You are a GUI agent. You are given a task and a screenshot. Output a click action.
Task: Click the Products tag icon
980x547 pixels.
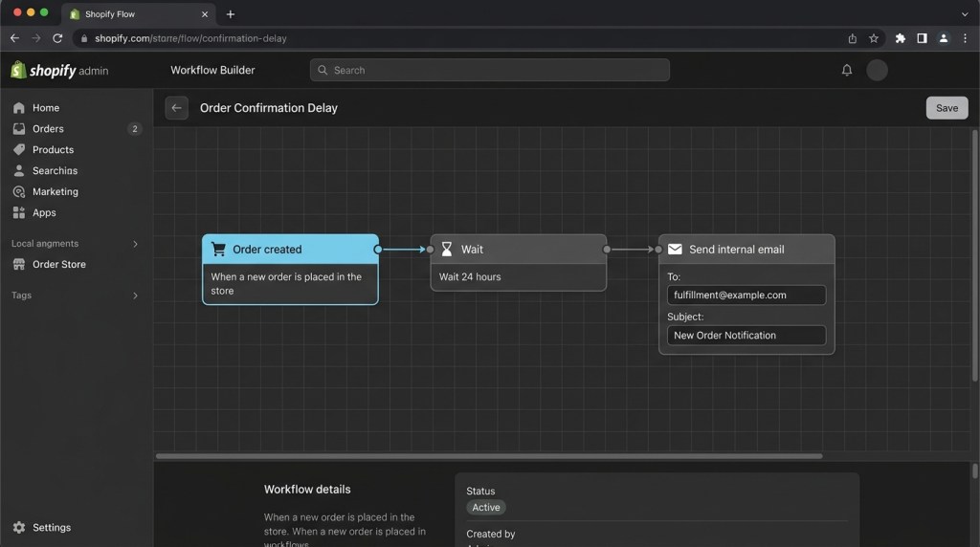point(19,150)
